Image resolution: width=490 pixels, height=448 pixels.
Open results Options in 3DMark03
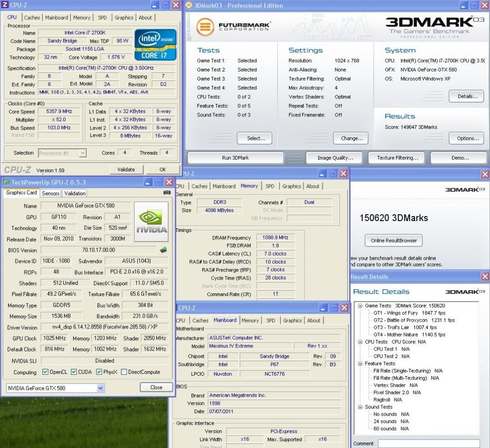(x=466, y=138)
